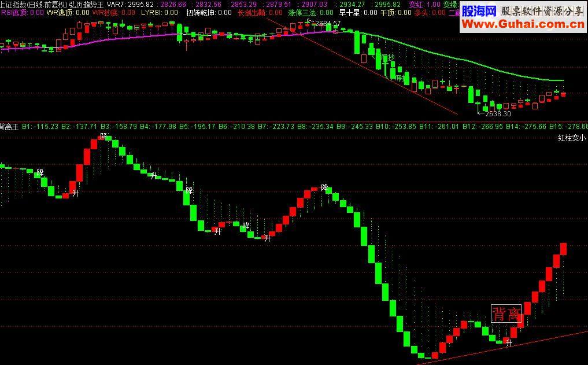This screenshot has height=365, width=588.
Task: Click the 2638.30 low price label
Action: click(x=498, y=113)
